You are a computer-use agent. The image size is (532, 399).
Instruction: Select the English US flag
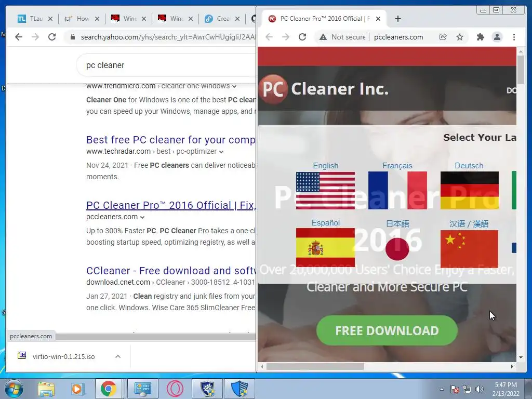(x=325, y=190)
